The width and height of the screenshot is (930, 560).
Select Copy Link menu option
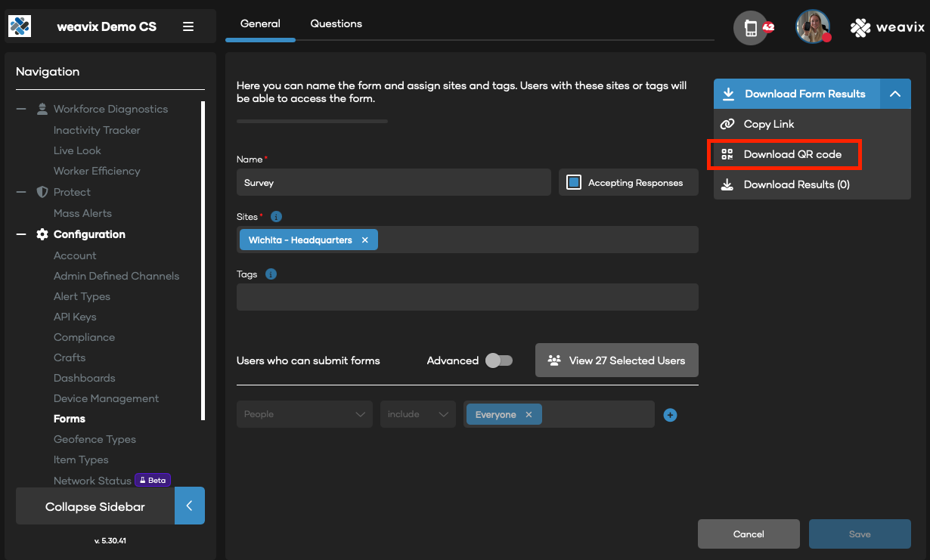click(812, 124)
